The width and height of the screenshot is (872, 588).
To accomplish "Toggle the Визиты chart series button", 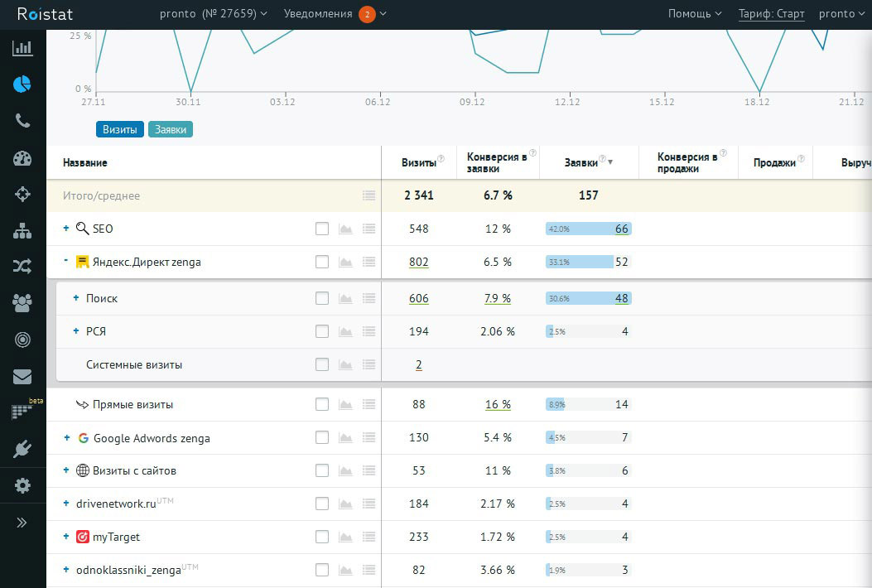I will (120, 130).
